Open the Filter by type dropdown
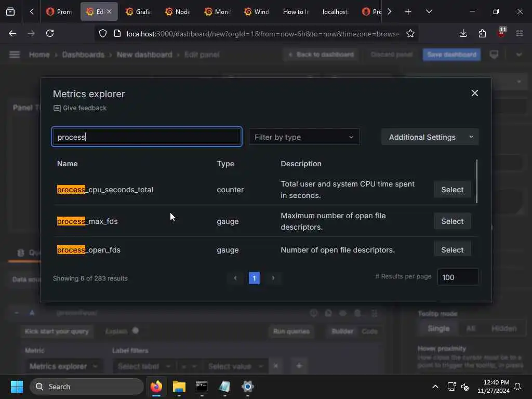This screenshot has width=532, height=399. click(304, 137)
